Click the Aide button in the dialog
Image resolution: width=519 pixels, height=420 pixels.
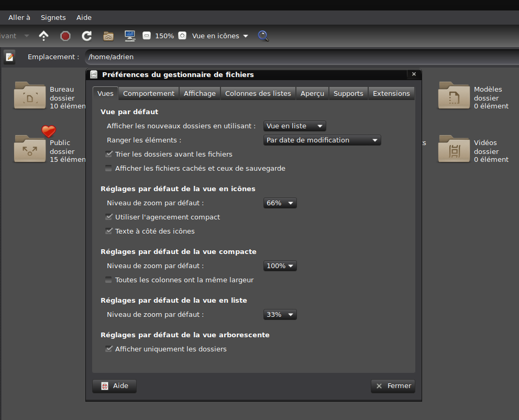pos(115,386)
